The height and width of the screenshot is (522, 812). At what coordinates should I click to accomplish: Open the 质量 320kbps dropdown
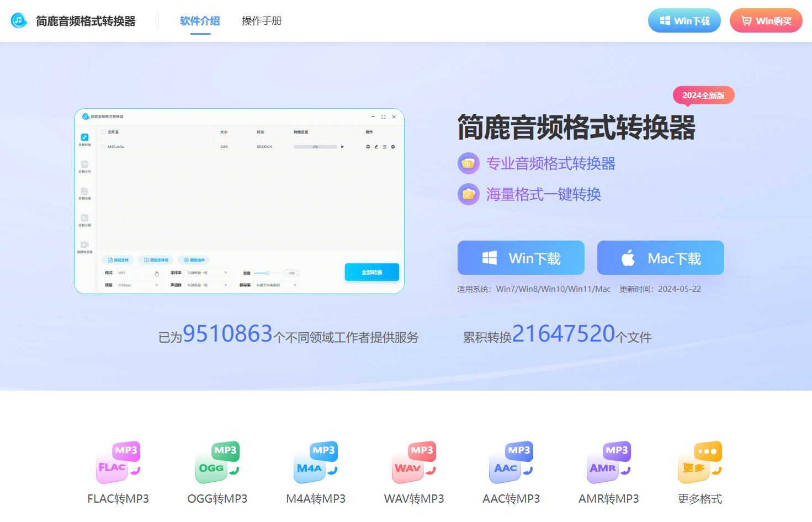(x=138, y=285)
